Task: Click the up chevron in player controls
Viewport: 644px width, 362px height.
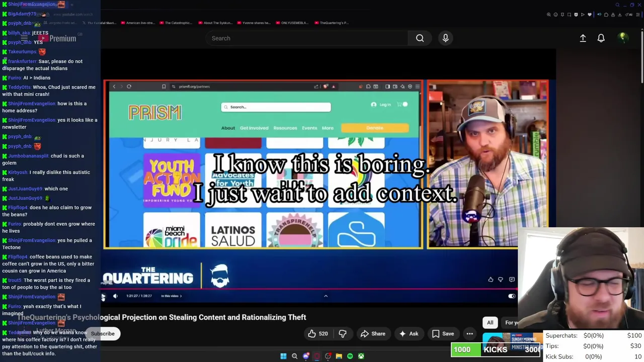Action: point(326,296)
